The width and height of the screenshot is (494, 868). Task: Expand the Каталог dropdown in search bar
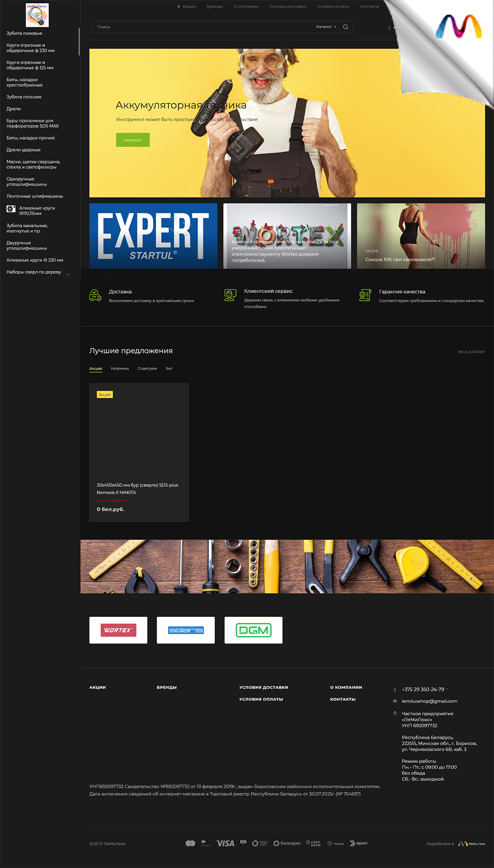pos(326,27)
